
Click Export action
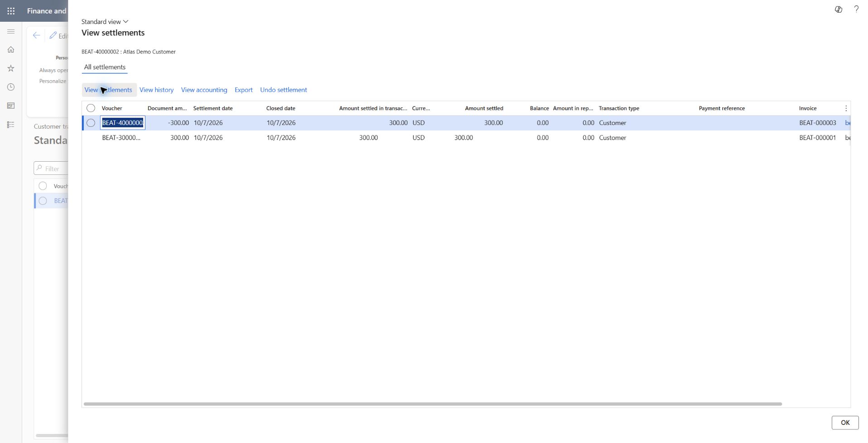pyautogui.click(x=243, y=90)
